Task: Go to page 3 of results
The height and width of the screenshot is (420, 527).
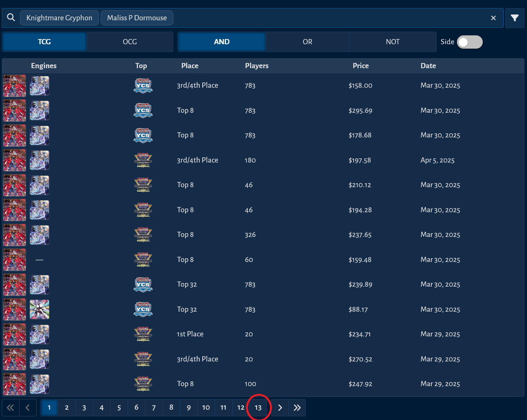Action: coord(84,407)
